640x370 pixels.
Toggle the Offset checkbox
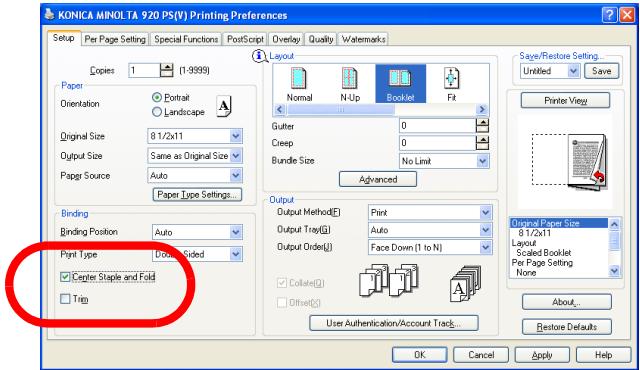(282, 303)
